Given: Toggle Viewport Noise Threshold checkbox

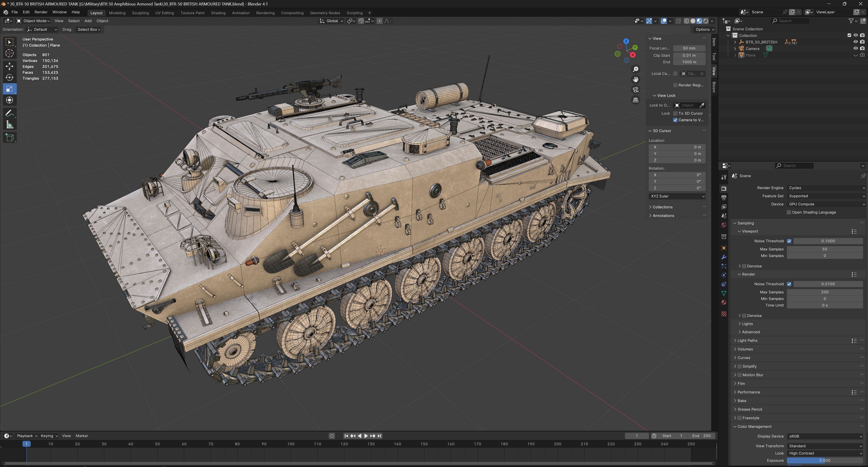Looking at the screenshot, I should click(x=789, y=241).
